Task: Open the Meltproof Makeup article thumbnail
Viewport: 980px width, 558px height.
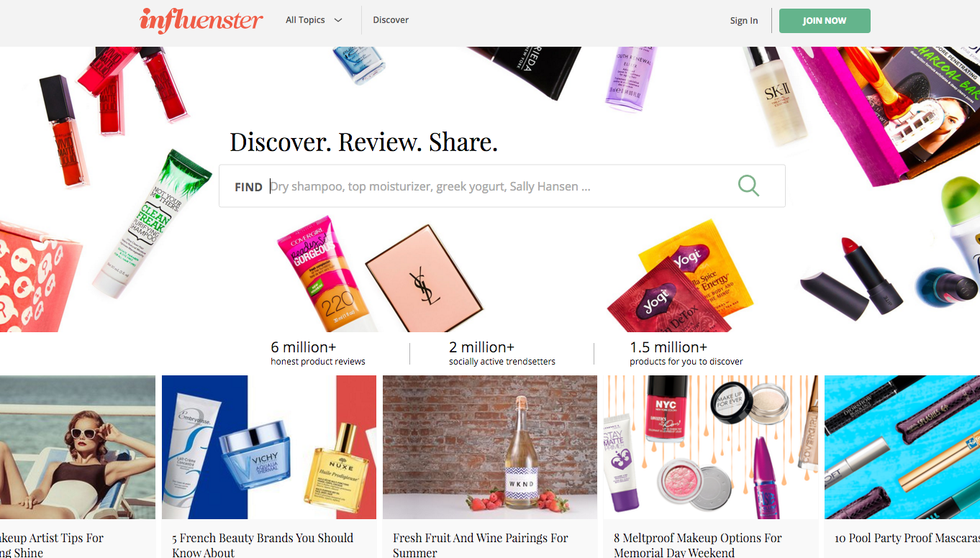Action: (x=711, y=447)
